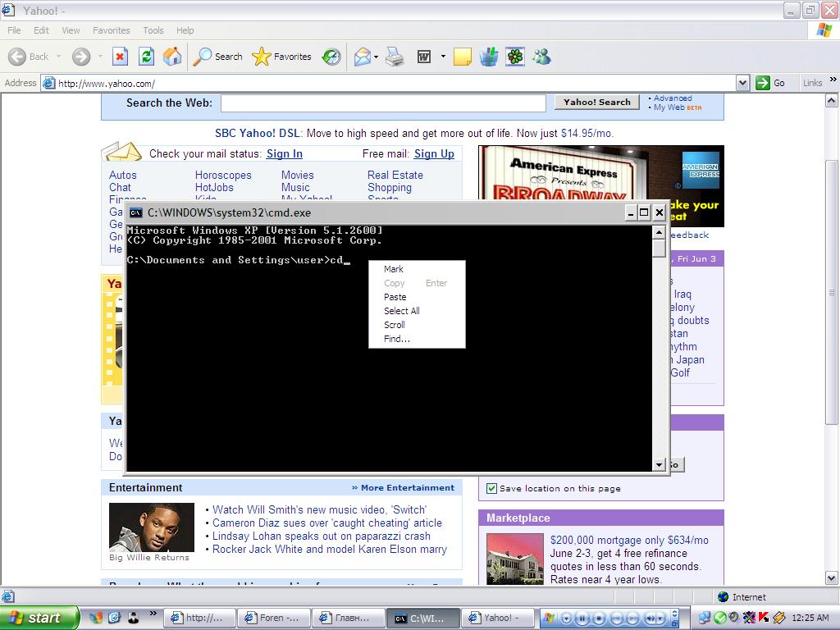Switch to the Главн... taskbar window button
840x630 pixels.
pos(347,618)
